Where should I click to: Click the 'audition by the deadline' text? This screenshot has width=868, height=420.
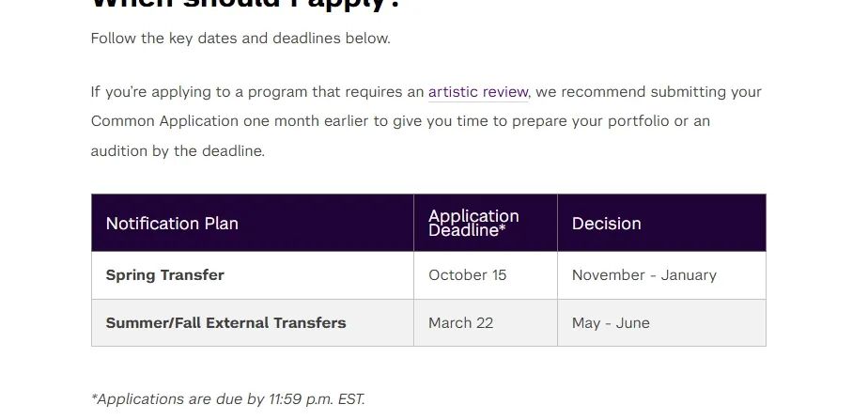click(178, 151)
